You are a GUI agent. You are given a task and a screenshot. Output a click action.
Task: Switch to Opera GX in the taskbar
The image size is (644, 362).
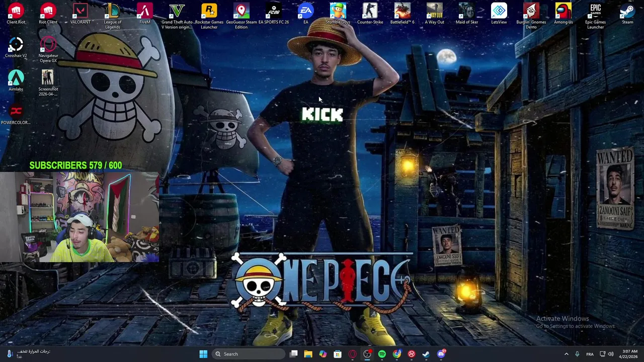point(352,354)
